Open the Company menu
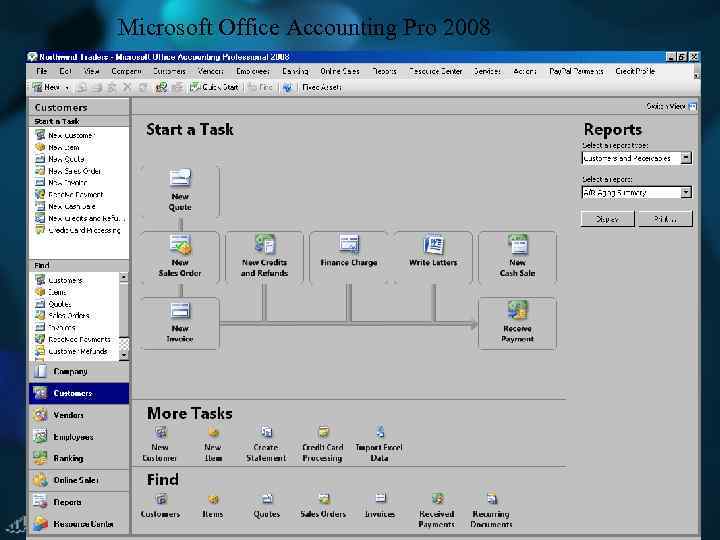 pos(126,71)
